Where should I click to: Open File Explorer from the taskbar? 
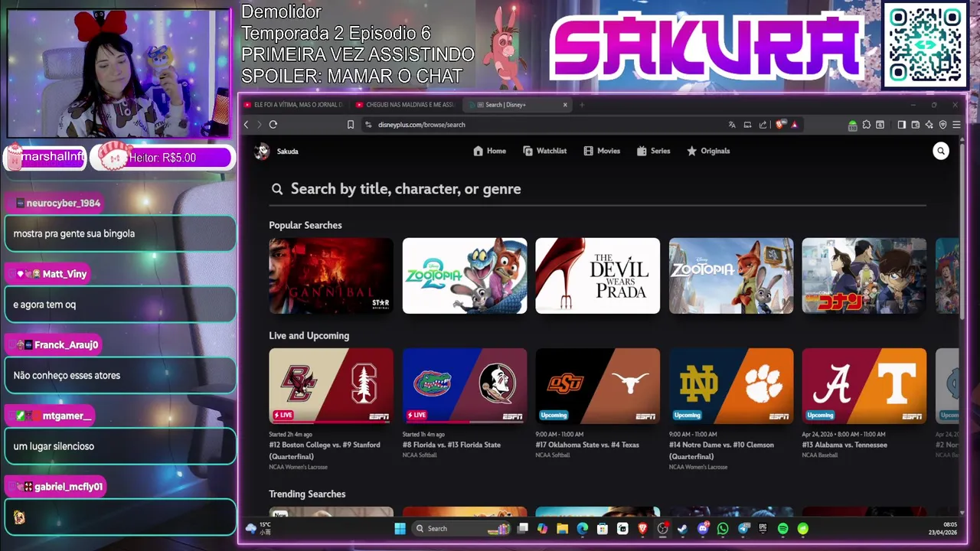(562, 528)
